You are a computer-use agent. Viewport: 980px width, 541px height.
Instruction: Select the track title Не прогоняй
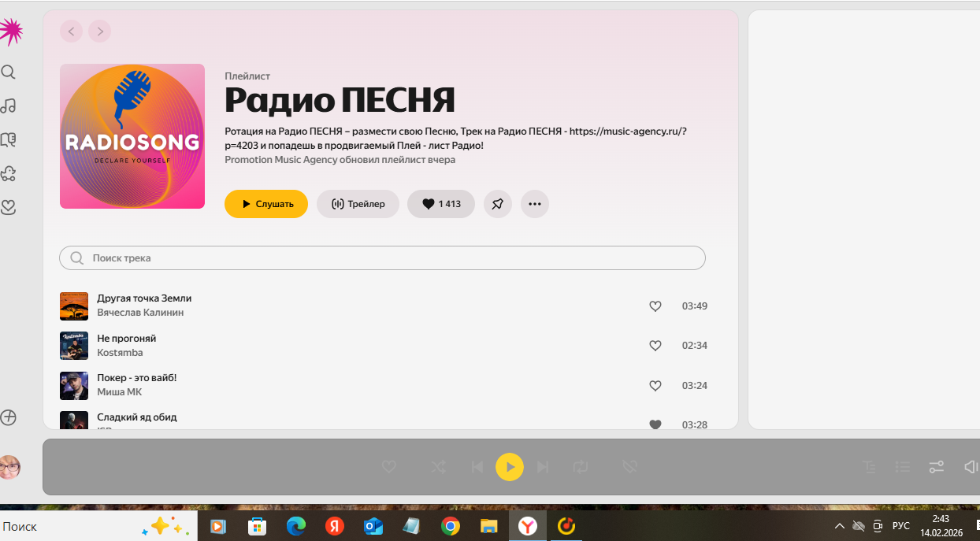[127, 338]
